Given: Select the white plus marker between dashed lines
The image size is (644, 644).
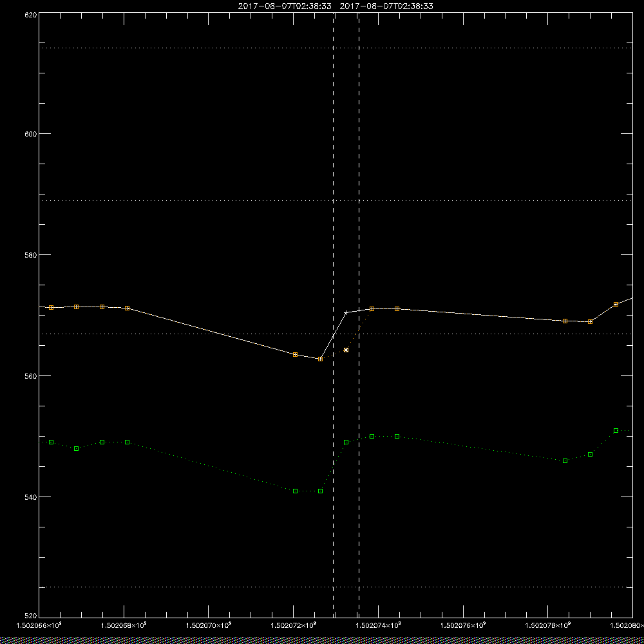Looking at the screenshot, I should 346,312.
